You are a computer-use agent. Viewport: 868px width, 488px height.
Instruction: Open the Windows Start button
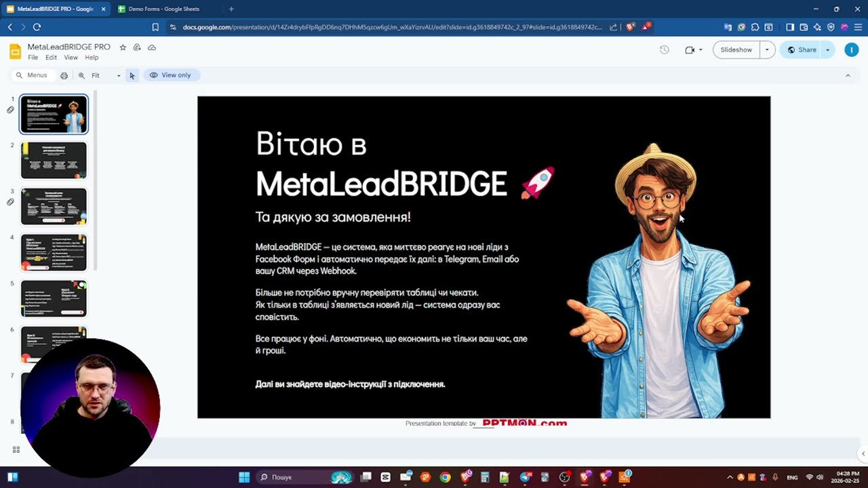[244, 477]
